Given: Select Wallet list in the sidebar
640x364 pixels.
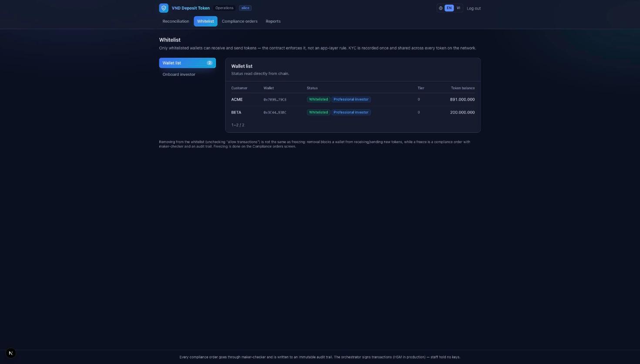Looking at the screenshot, I should 187,63.
